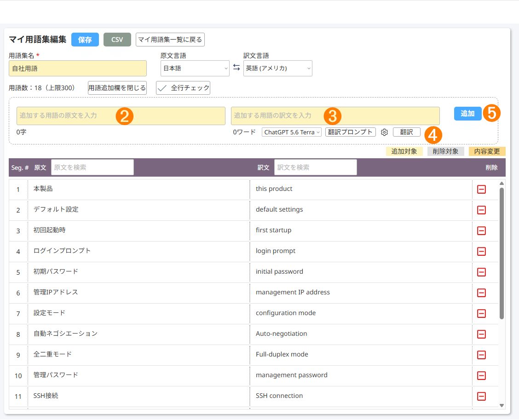Click the CSV button
Image resolution: width=519 pixels, height=420 pixels.
(117, 40)
